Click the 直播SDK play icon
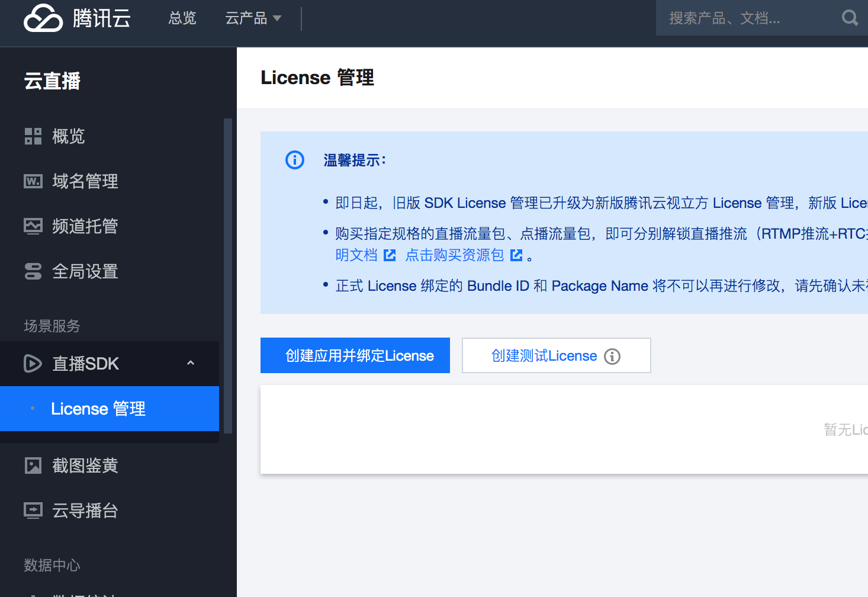Viewport: 868px width, 597px height. click(33, 363)
